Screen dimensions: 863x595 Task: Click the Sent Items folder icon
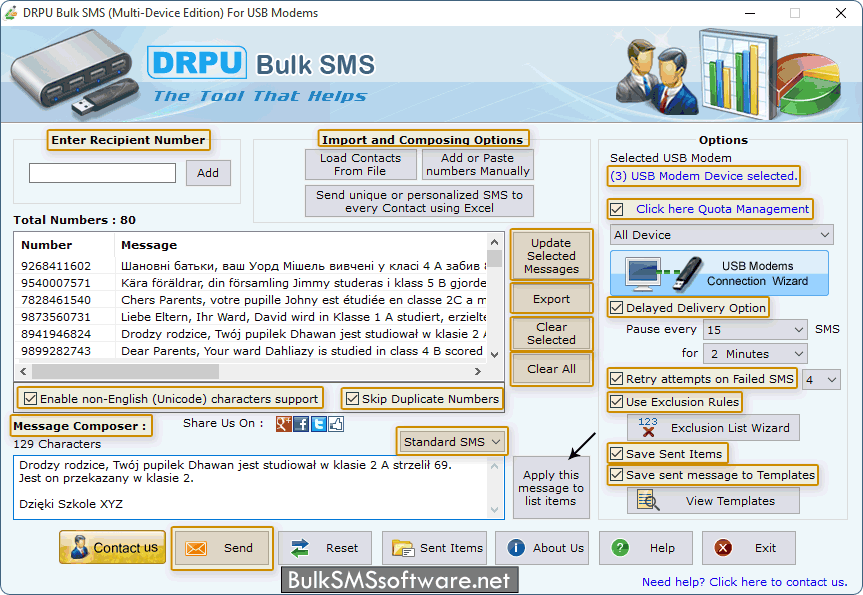pos(402,548)
